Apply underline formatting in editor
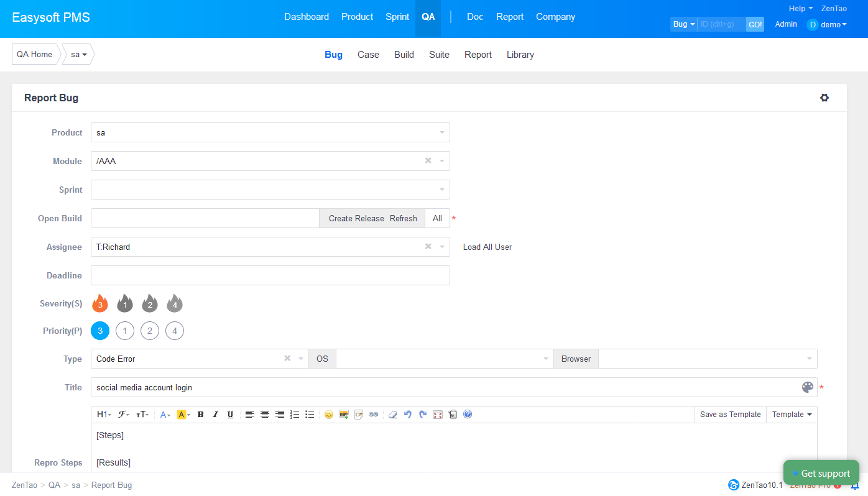 click(x=230, y=415)
